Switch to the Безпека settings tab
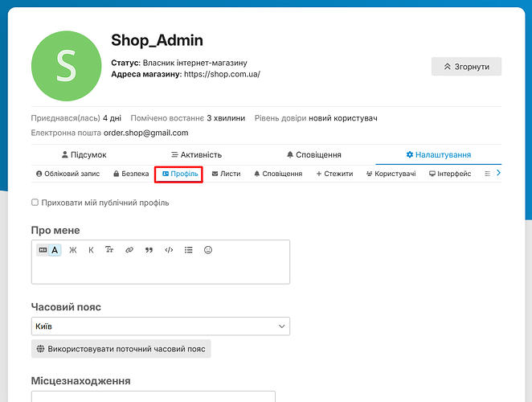Image resolution: width=532 pixels, height=402 pixels. [131, 174]
